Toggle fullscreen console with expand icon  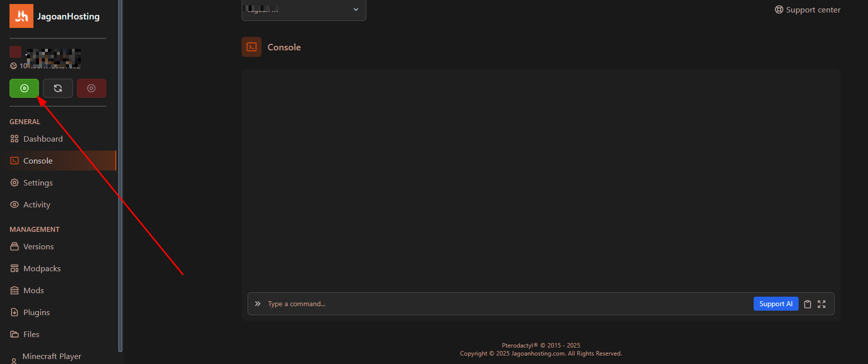click(822, 304)
